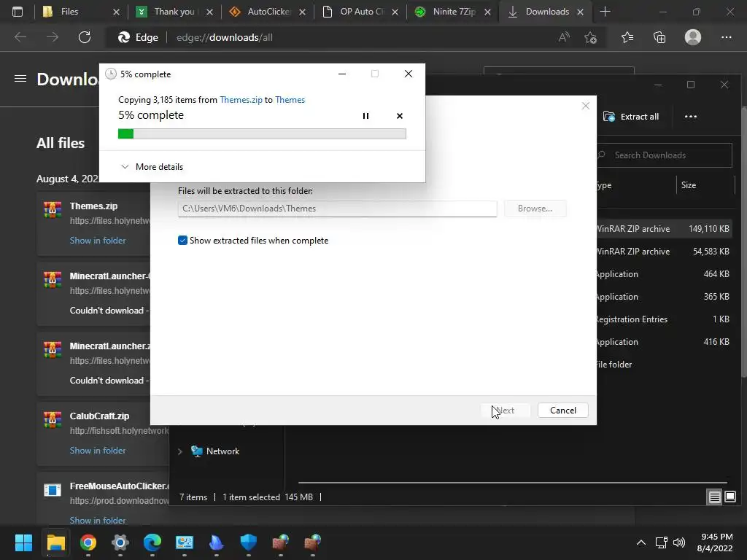The width and height of the screenshot is (747, 560).
Task: Open the Themes destination folder link
Action: coord(290,99)
